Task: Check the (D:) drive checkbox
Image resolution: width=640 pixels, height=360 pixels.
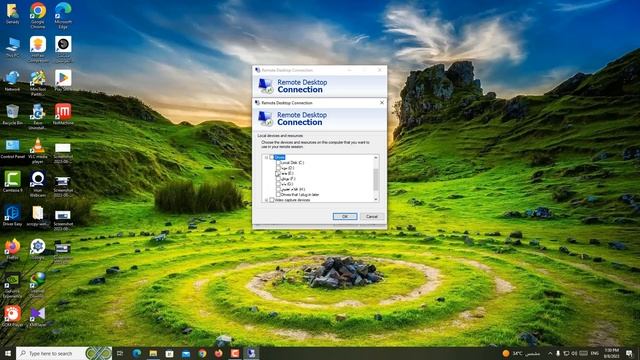Action: click(x=278, y=168)
